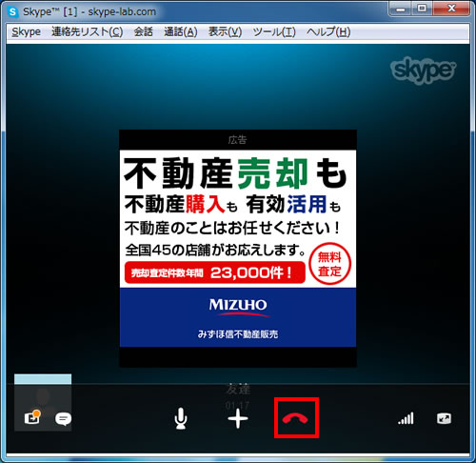This screenshot has width=476, height=463.
Task: Open the ツール(T) menu
Action: click(x=274, y=31)
